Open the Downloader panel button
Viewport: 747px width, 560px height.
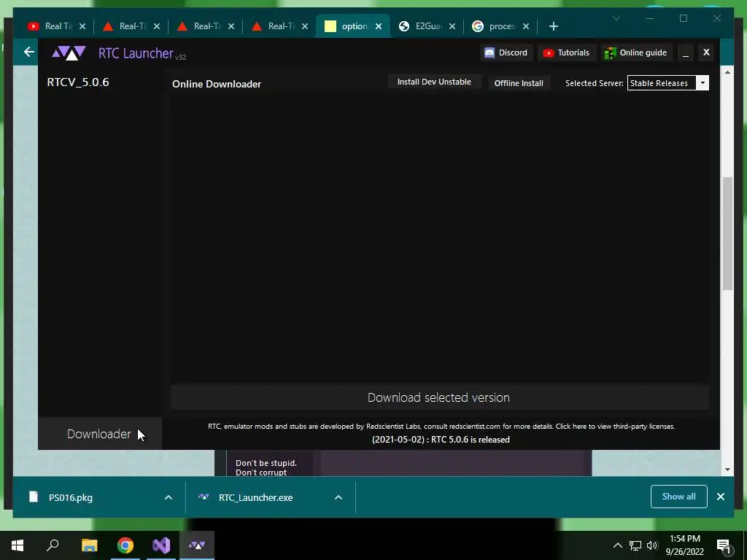[x=99, y=434]
